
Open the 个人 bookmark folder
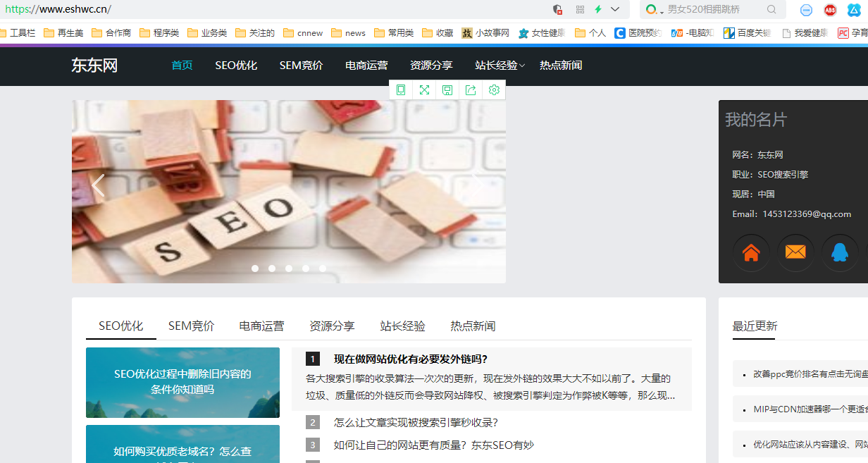(590, 33)
